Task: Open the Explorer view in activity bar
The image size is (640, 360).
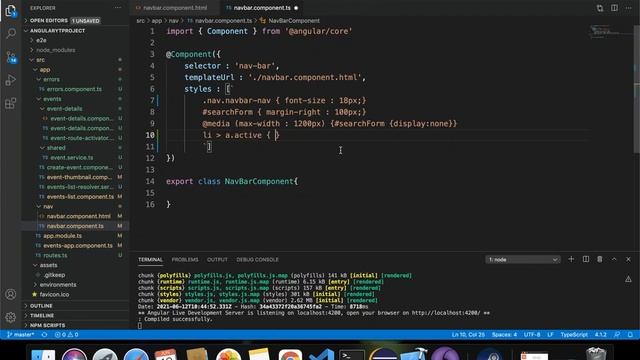Action: pyautogui.click(x=11, y=11)
